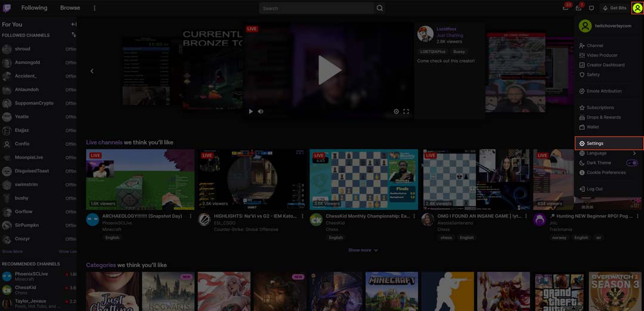Image resolution: width=644 pixels, height=311 pixels.
Task: Click Show Less in followed channels
Action: coord(68,251)
